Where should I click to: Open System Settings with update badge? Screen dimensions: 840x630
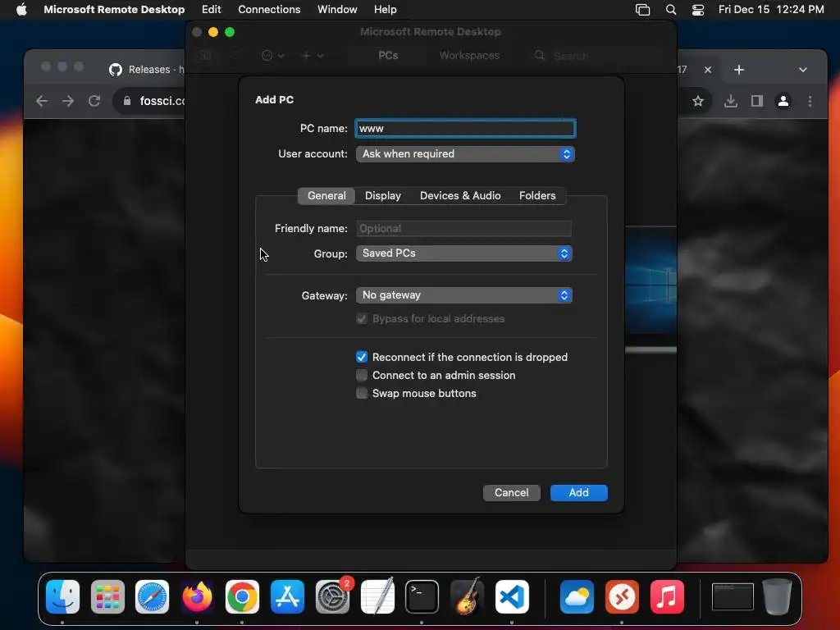pos(333,596)
